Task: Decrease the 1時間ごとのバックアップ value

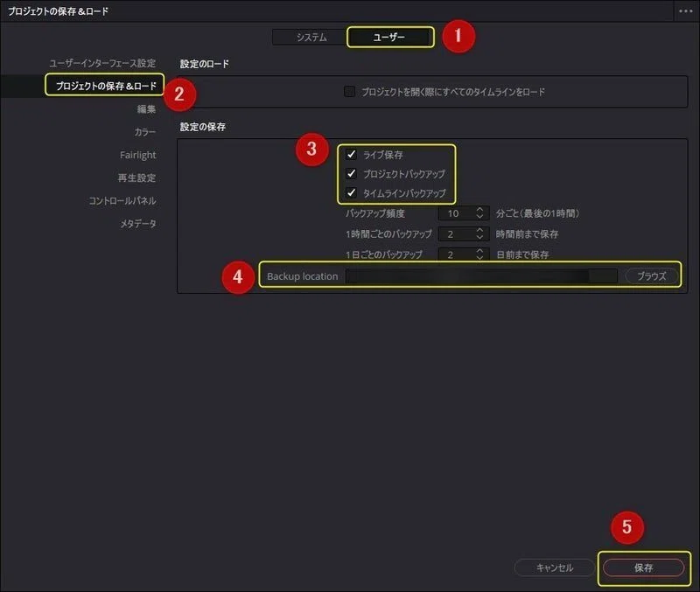Action: point(479,237)
